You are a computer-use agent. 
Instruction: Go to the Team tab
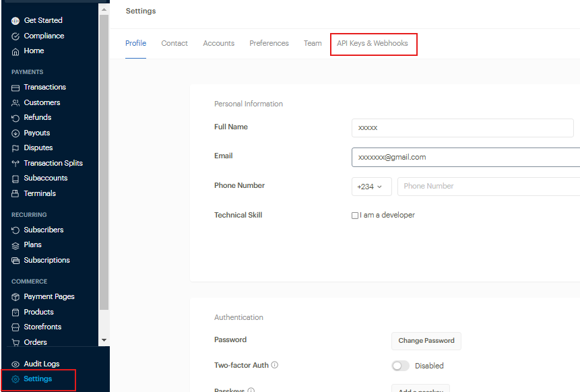[313, 44]
